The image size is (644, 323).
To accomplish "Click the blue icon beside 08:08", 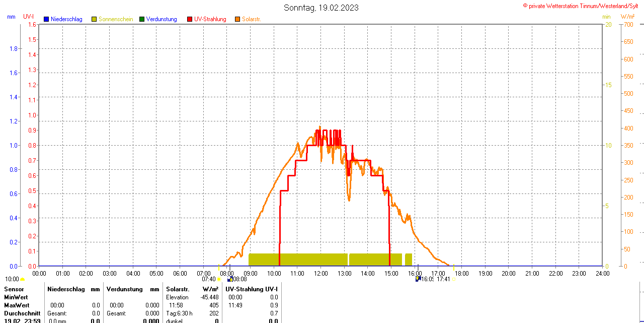I will point(230,279).
